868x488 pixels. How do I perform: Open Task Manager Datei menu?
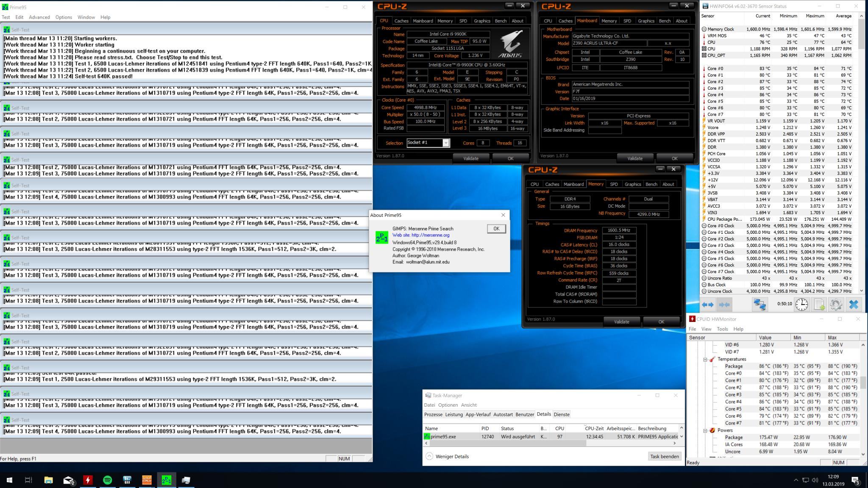click(430, 405)
